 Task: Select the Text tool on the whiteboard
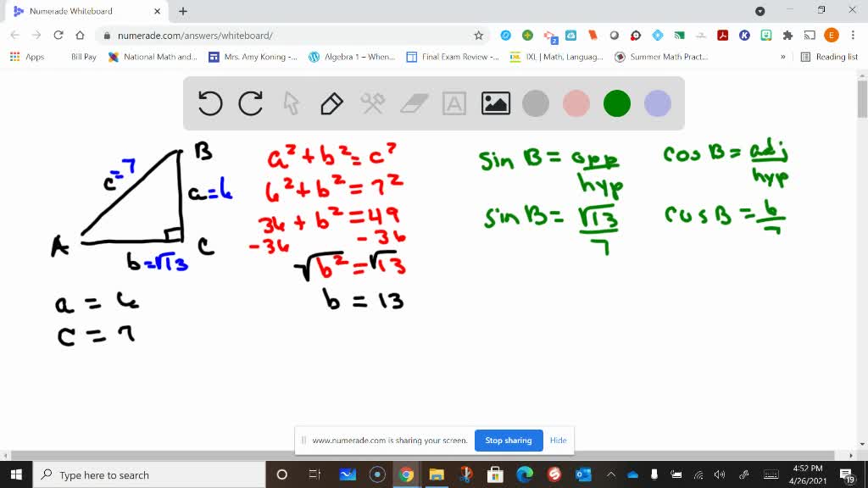point(454,103)
